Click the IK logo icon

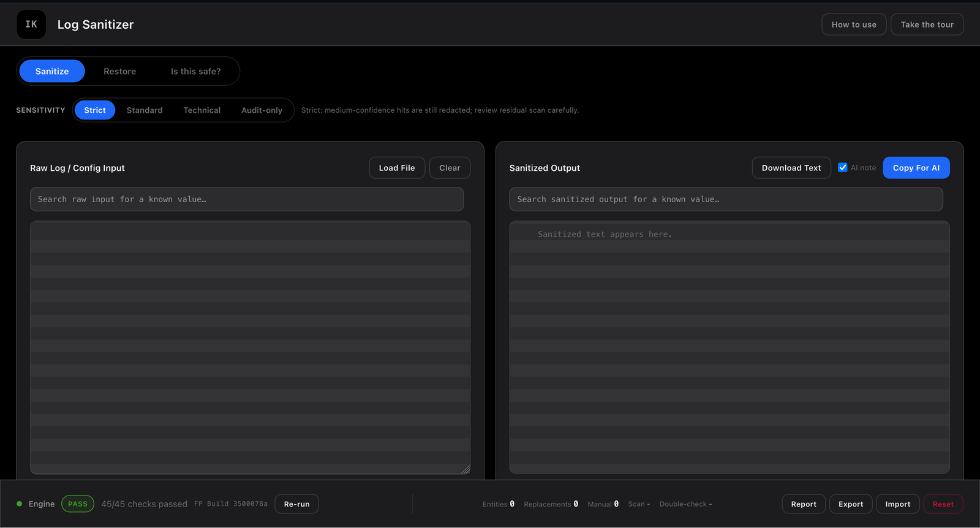click(31, 25)
